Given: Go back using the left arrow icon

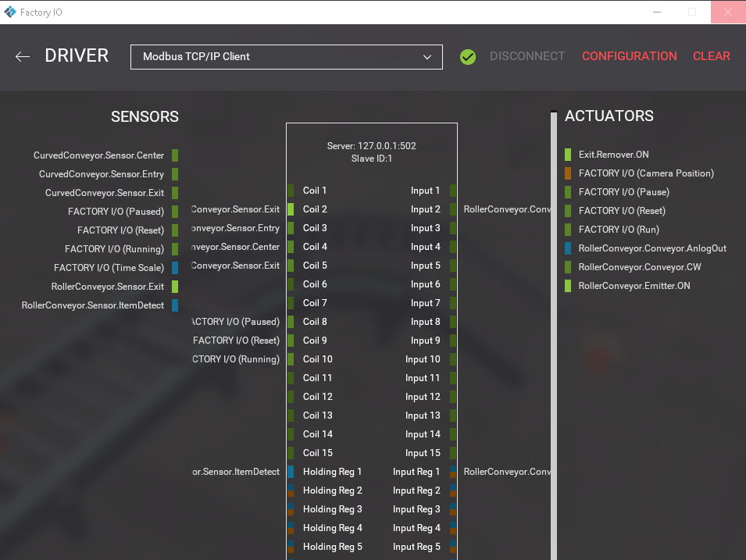Looking at the screenshot, I should 23,56.
